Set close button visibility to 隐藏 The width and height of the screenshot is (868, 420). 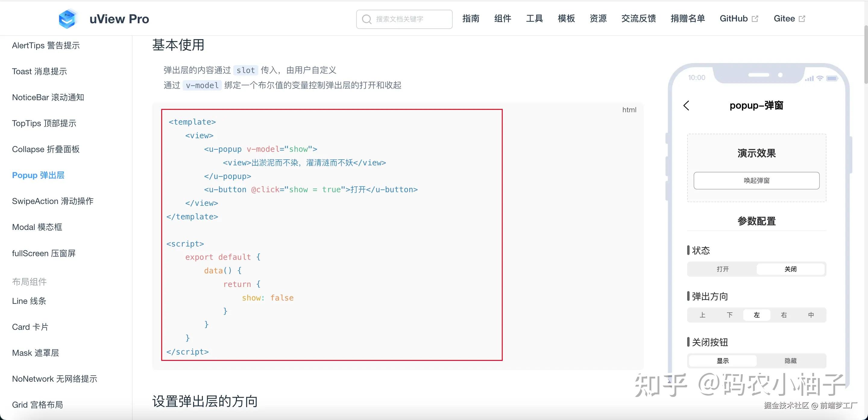[791, 361]
